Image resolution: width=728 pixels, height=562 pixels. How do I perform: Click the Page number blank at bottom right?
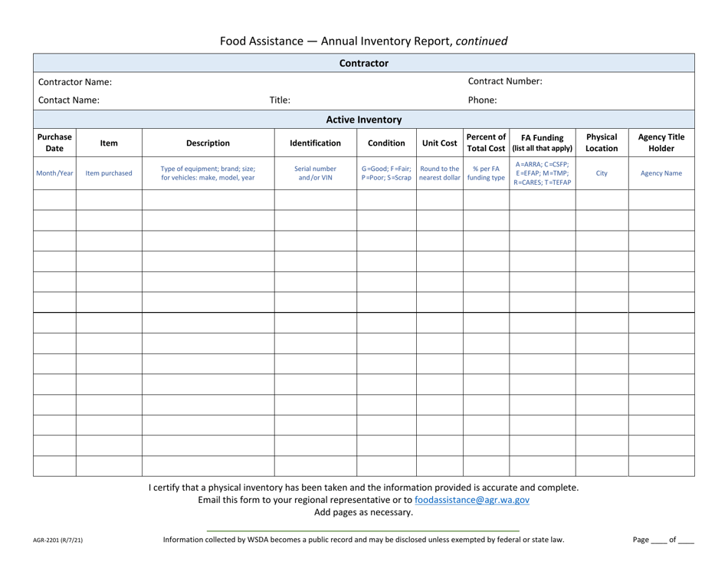(657, 540)
